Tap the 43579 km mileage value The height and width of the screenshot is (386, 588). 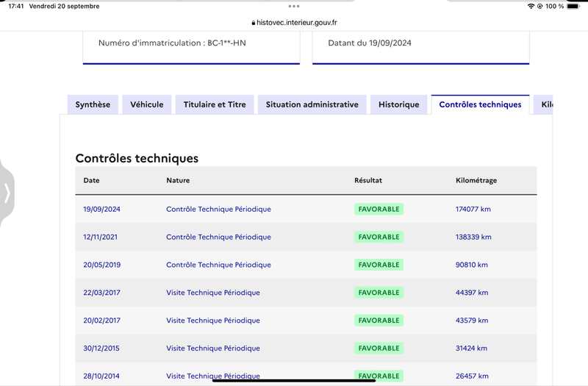pos(472,321)
